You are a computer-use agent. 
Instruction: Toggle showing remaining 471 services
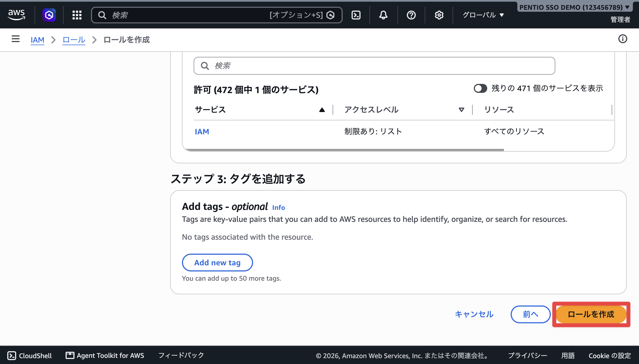point(480,88)
